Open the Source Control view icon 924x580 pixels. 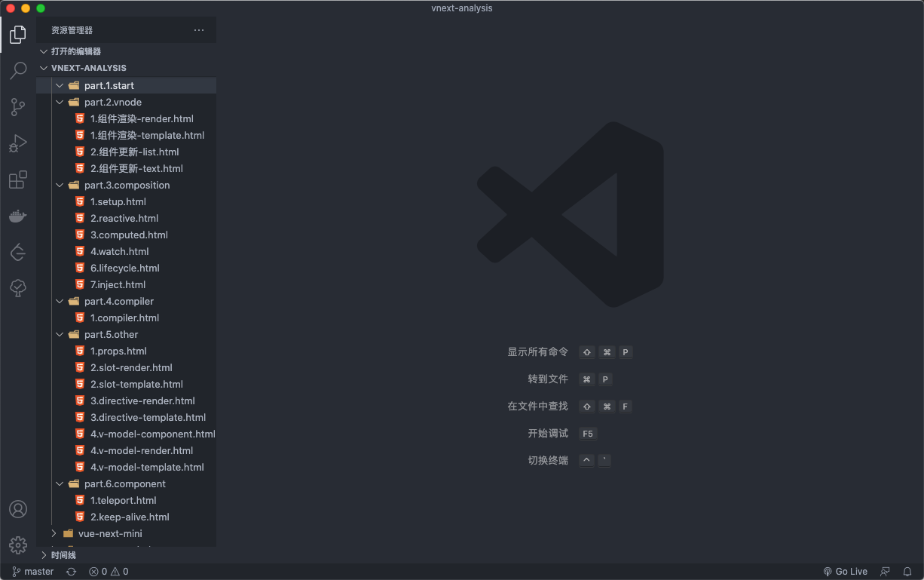18,107
